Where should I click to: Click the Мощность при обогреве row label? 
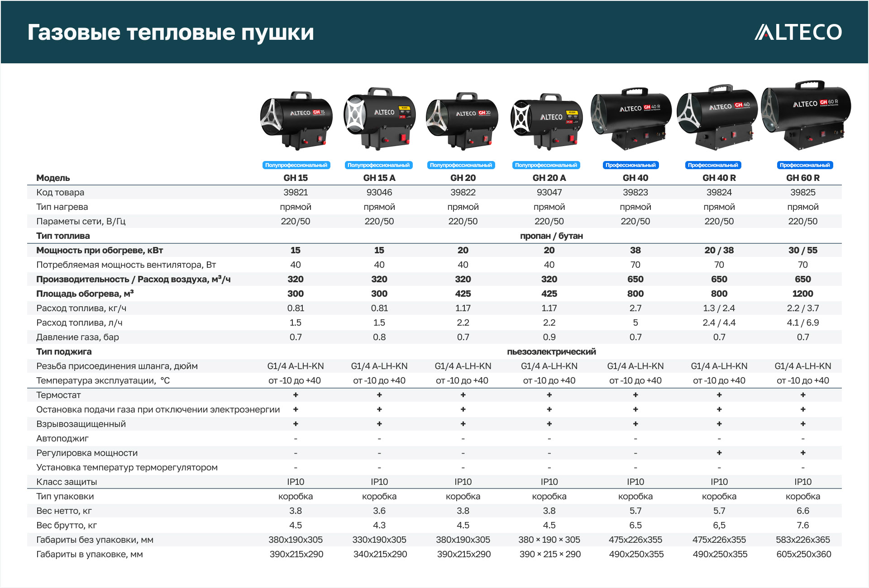[x=100, y=250]
